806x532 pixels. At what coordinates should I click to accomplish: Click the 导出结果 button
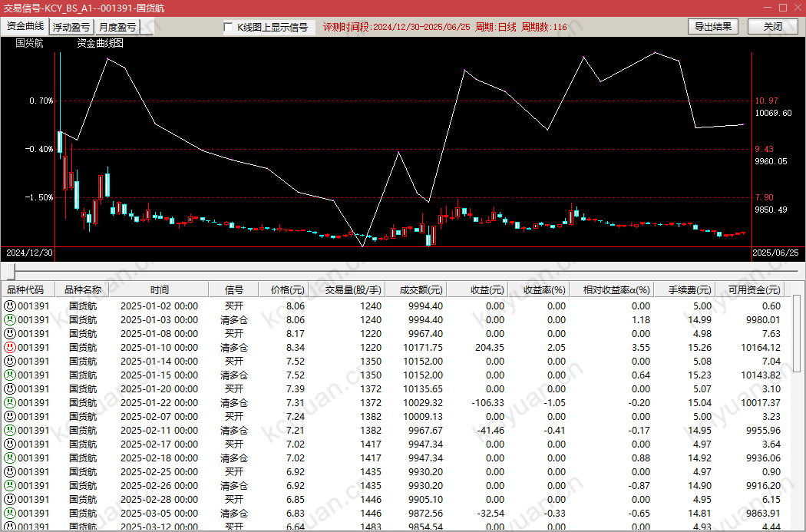pos(712,27)
